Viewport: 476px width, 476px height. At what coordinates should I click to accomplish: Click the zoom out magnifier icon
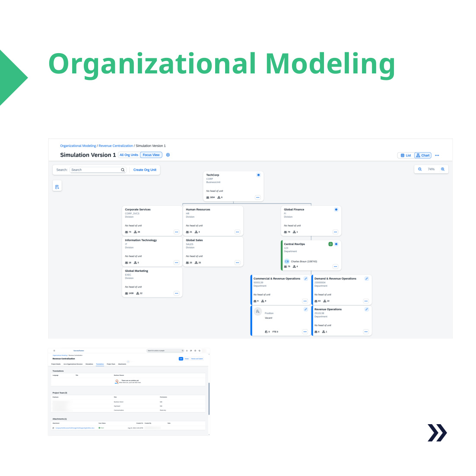(x=420, y=169)
